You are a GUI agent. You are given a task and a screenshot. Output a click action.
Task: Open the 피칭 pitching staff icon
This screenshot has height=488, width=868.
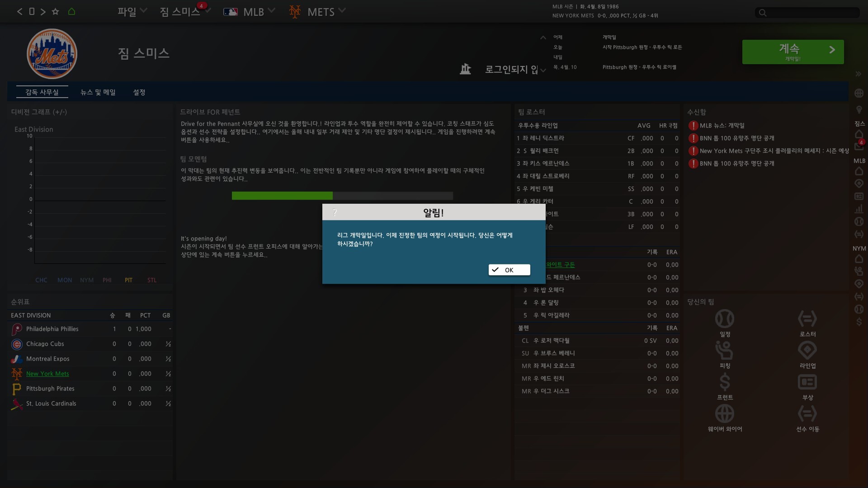tap(724, 351)
